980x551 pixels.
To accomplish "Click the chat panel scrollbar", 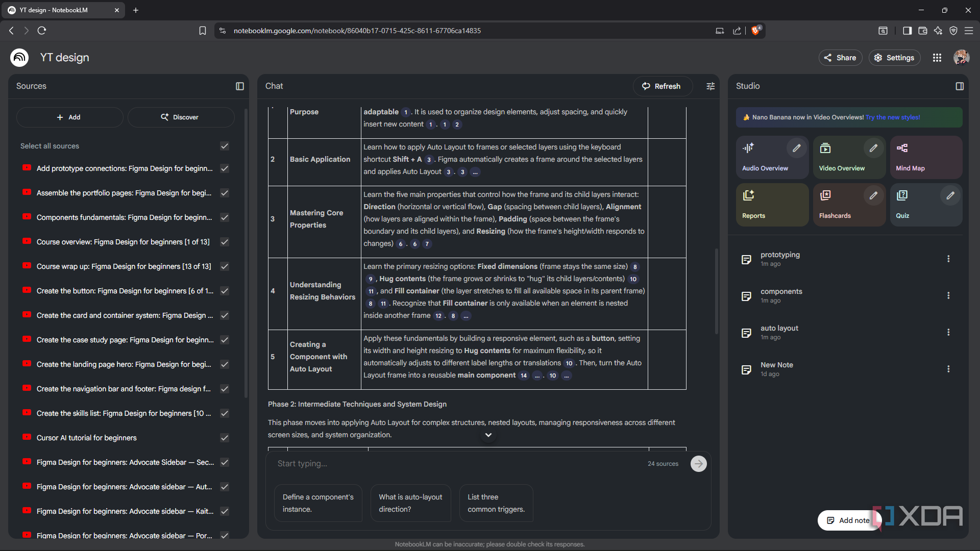I will pos(716,291).
